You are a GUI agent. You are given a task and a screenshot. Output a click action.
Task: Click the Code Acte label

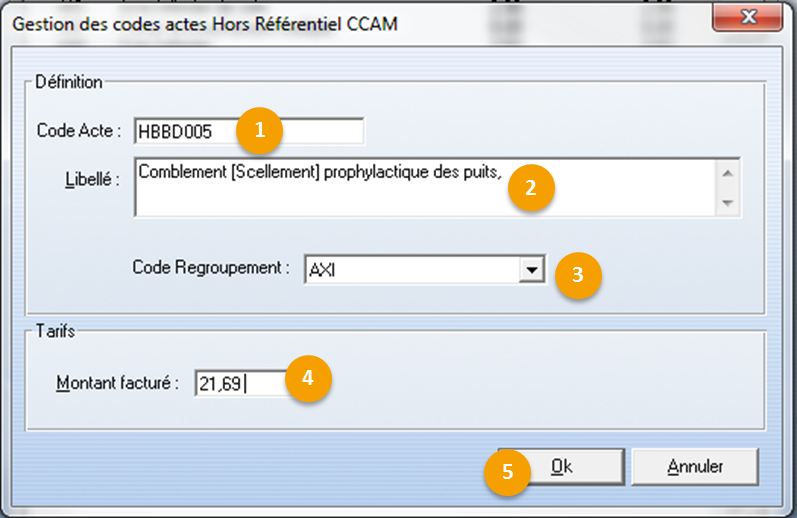point(79,131)
